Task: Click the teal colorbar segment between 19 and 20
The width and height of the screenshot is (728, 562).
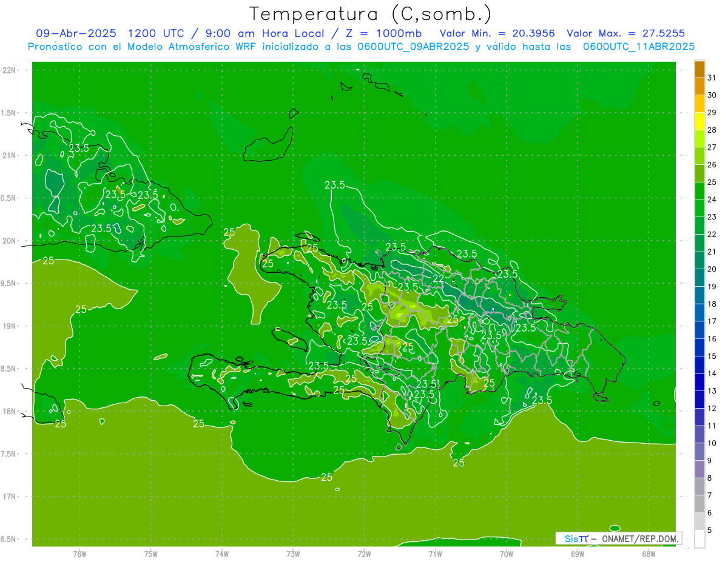Action: click(699, 278)
